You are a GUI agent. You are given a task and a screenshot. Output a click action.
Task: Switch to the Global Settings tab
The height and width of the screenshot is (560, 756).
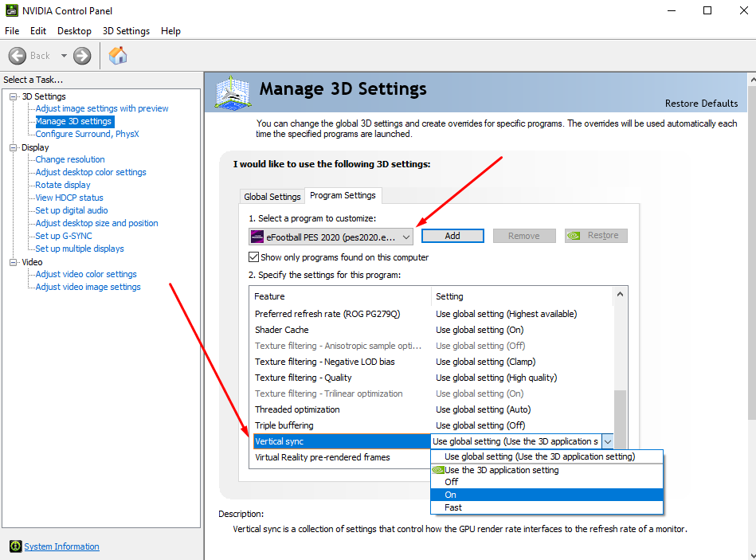click(272, 197)
